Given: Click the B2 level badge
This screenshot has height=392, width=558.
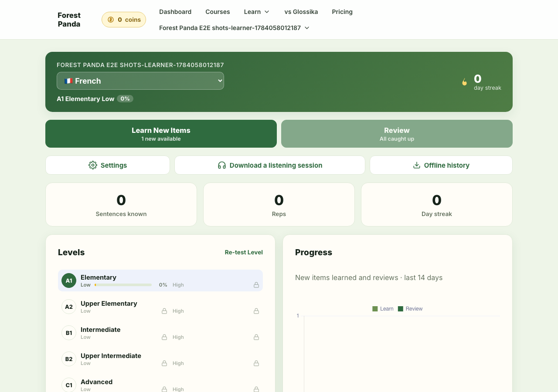Looking at the screenshot, I should tap(69, 359).
